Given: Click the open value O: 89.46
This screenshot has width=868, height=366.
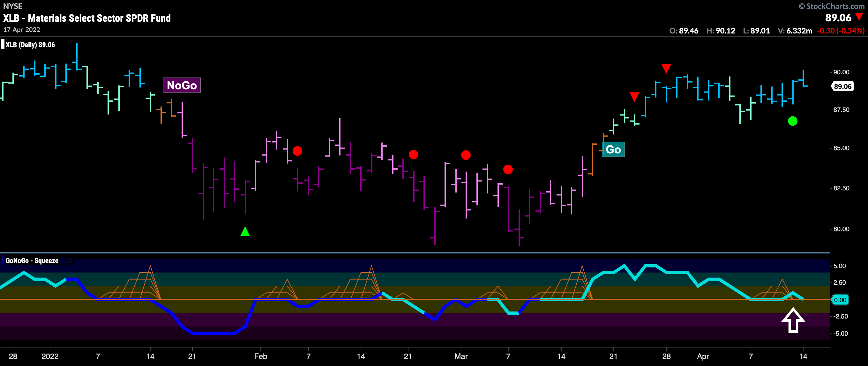Looking at the screenshot, I should tap(684, 31).
